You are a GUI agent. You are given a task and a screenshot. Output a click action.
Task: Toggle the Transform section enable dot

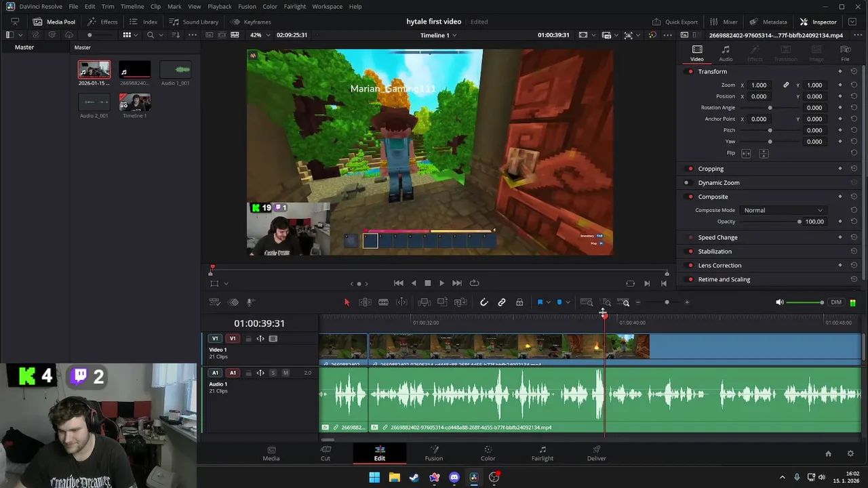point(690,72)
